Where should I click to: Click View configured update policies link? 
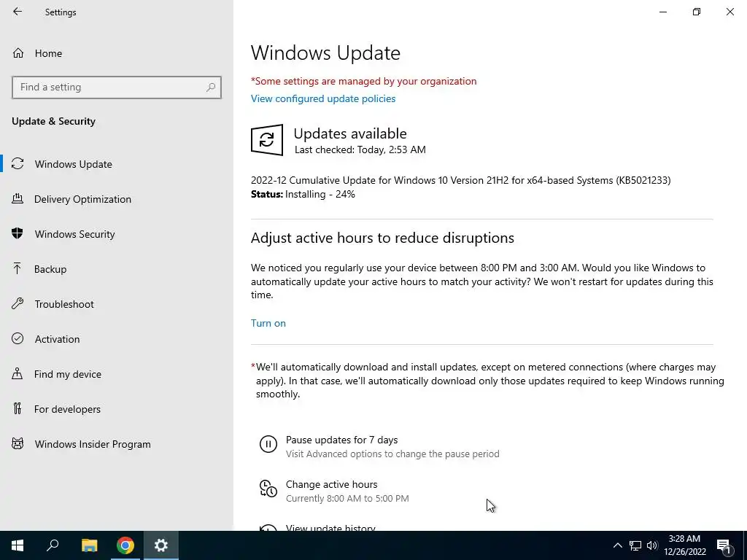click(x=323, y=98)
